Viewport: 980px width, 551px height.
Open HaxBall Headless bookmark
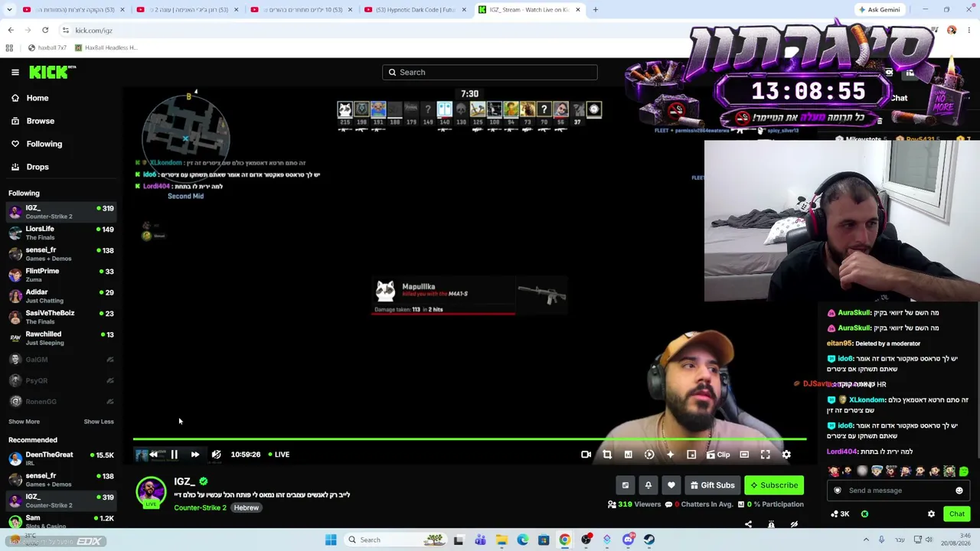point(106,47)
